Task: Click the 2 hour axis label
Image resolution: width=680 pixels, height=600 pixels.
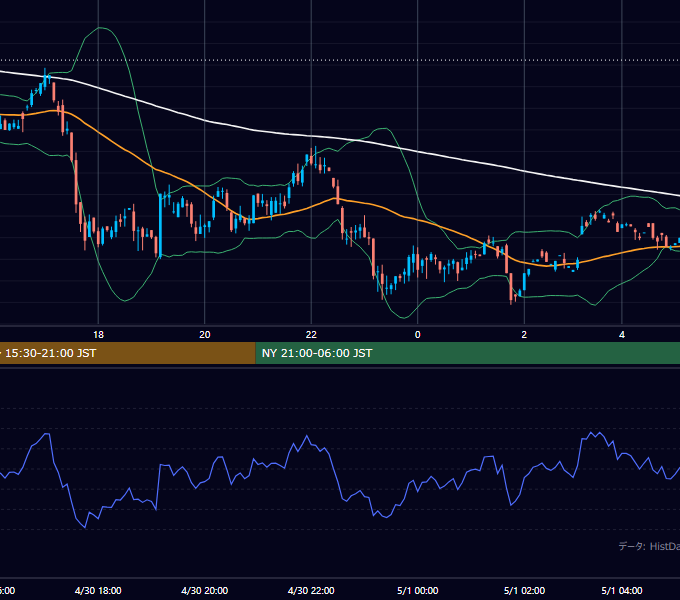Action: tap(524, 335)
